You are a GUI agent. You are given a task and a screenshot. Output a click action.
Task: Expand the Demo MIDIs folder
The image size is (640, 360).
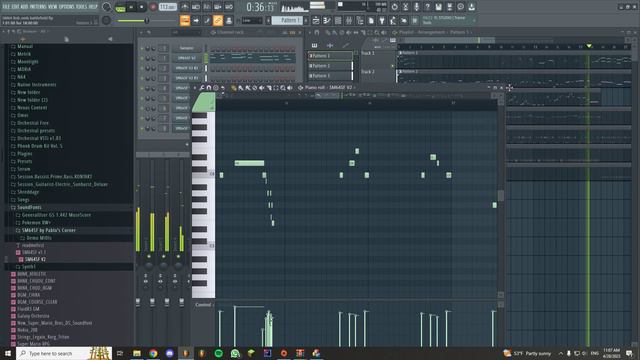(39, 238)
